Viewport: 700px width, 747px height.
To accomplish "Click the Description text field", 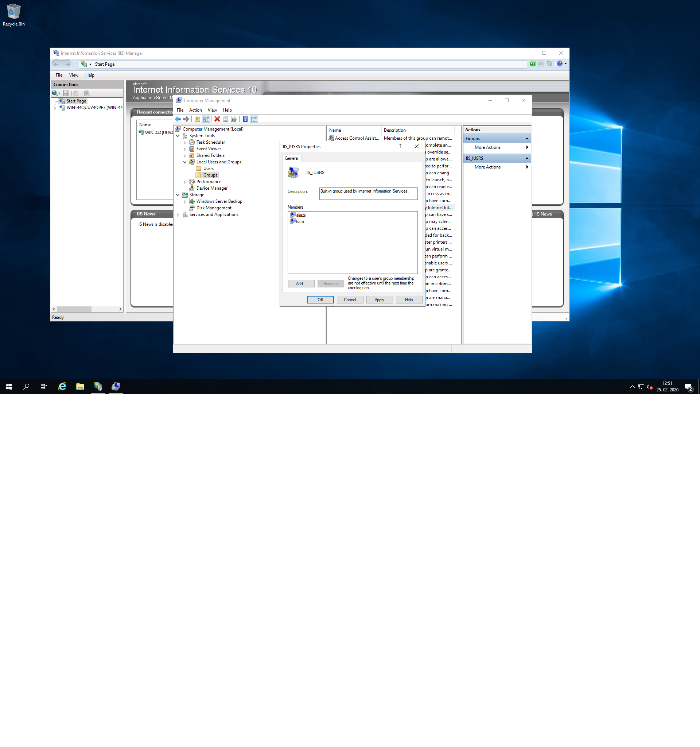I will pos(368,194).
